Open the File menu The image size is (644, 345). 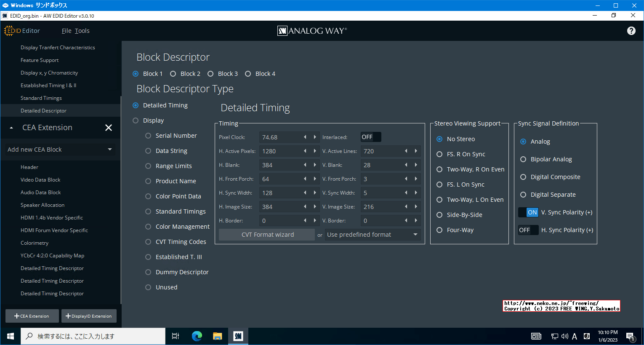[x=67, y=31]
